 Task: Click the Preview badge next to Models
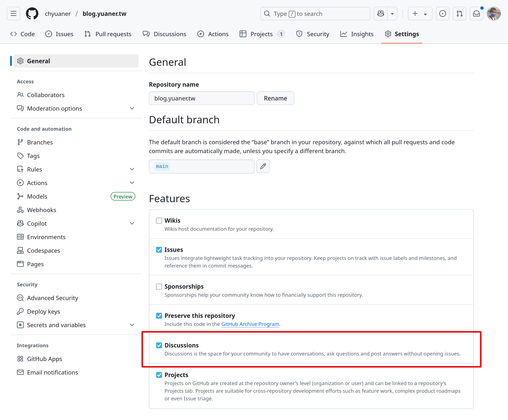coord(123,196)
